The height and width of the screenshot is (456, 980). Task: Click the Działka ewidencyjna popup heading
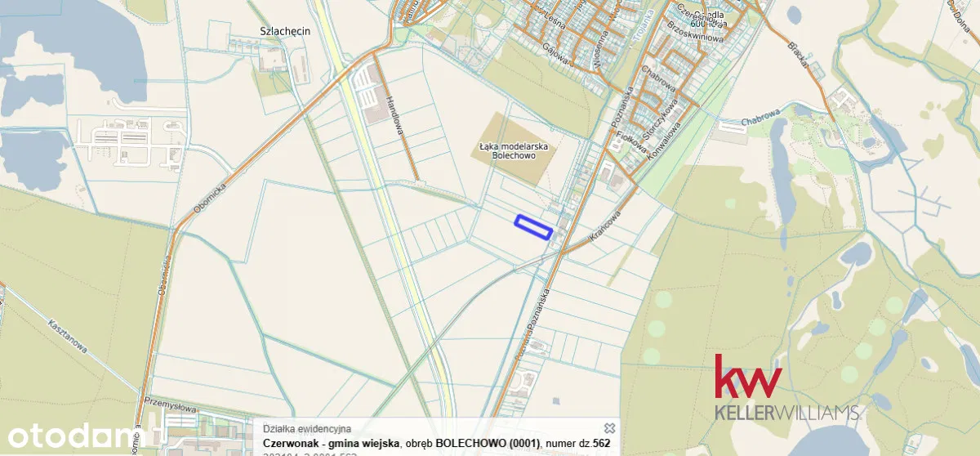(x=306, y=428)
